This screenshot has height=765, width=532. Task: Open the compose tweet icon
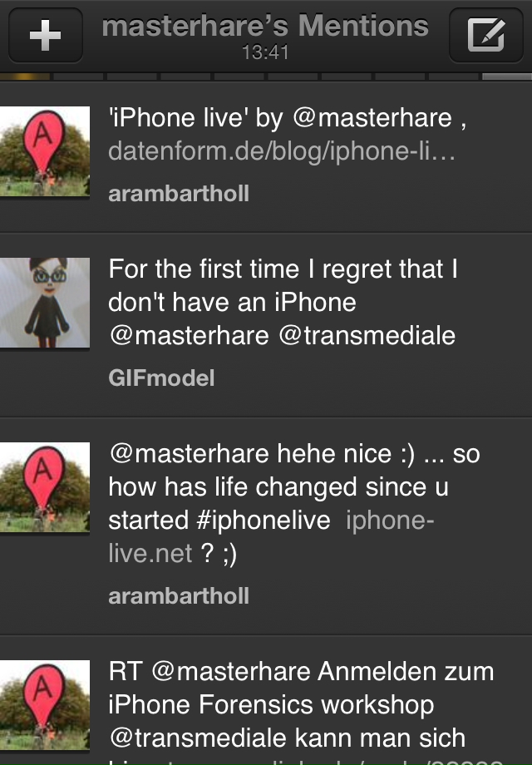click(485, 35)
